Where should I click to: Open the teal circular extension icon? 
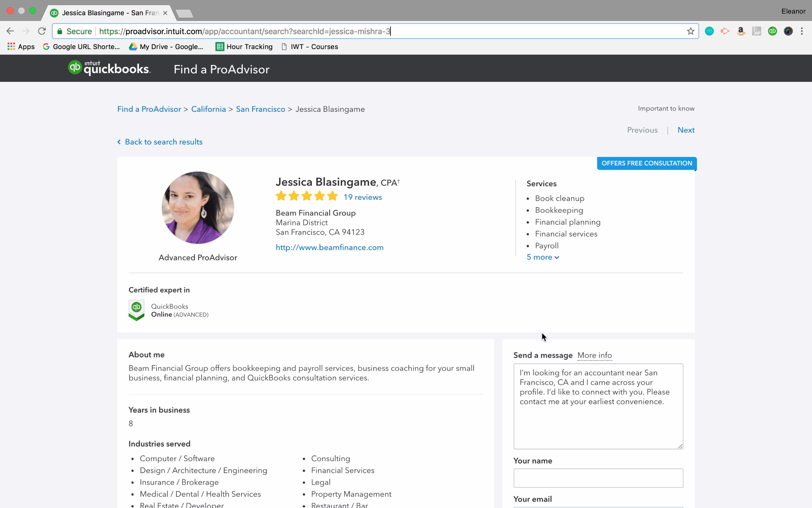tap(709, 31)
